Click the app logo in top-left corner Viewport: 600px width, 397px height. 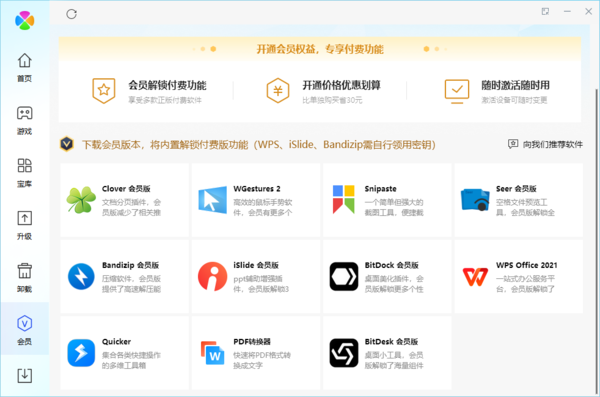[24, 20]
